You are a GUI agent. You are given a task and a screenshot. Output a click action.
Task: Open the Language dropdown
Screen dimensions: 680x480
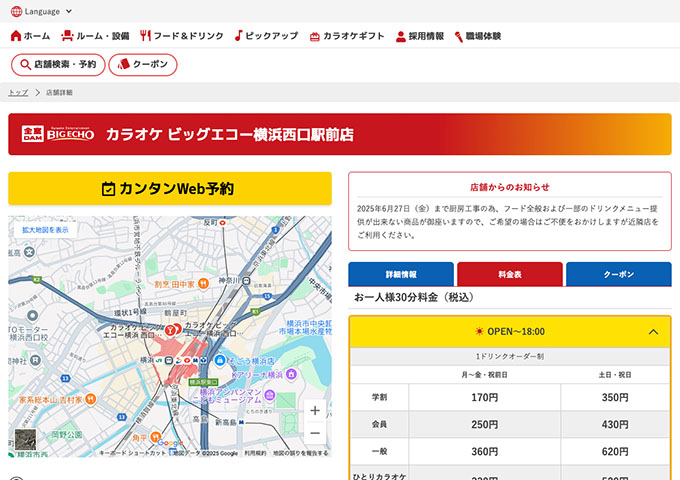click(42, 12)
